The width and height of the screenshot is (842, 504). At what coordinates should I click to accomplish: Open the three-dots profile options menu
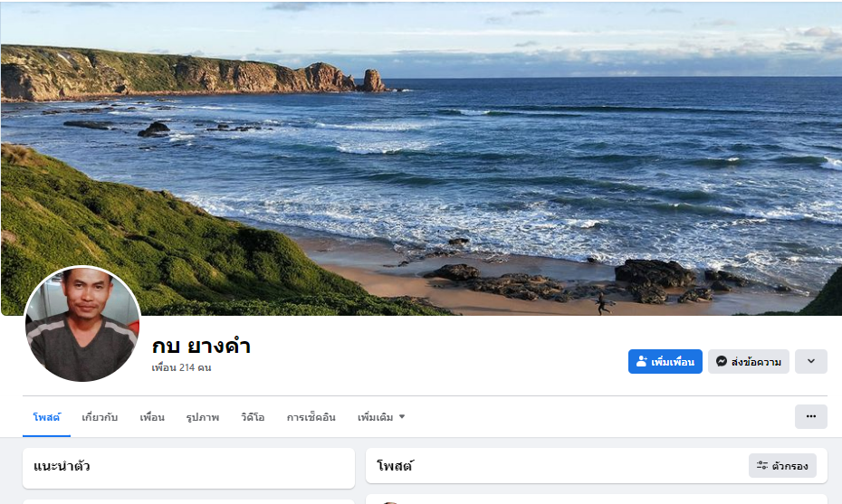pyautogui.click(x=811, y=416)
